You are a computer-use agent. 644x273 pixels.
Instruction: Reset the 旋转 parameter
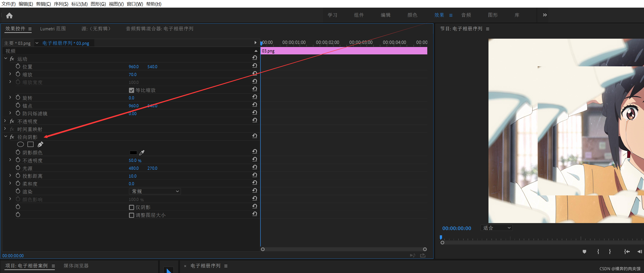(x=255, y=97)
